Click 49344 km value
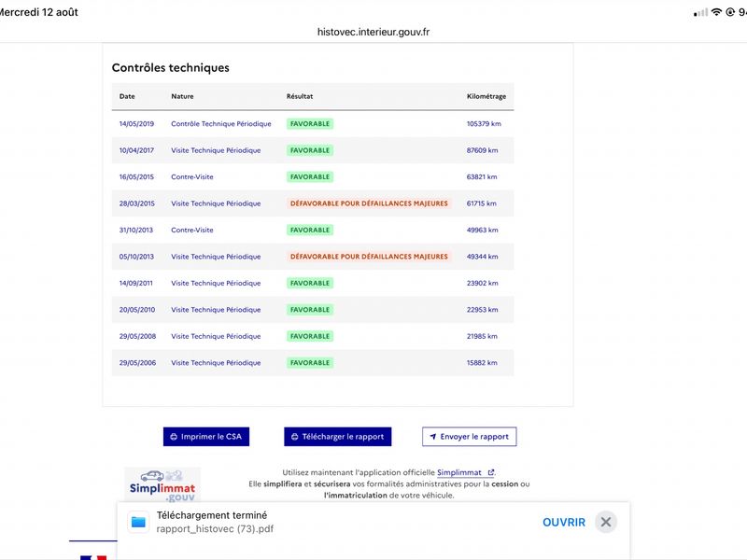Image resolution: width=747 pixels, height=560 pixels. pos(482,257)
